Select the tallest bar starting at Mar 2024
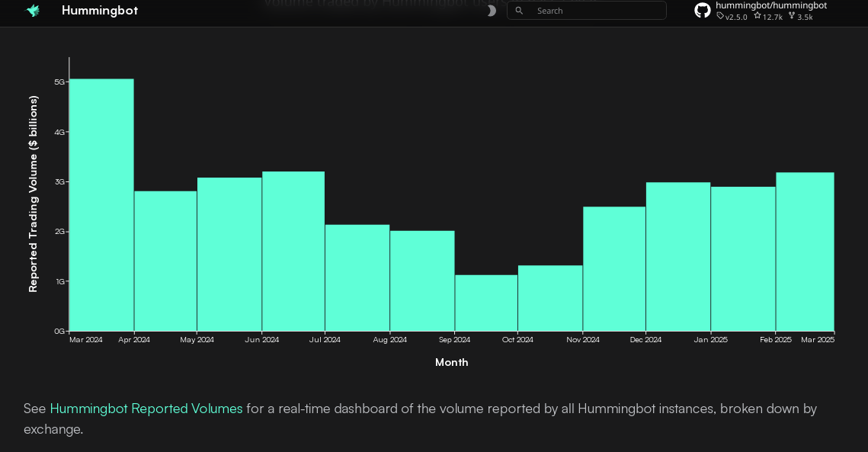Image resolution: width=868 pixels, height=452 pixels. pos(101,205)
